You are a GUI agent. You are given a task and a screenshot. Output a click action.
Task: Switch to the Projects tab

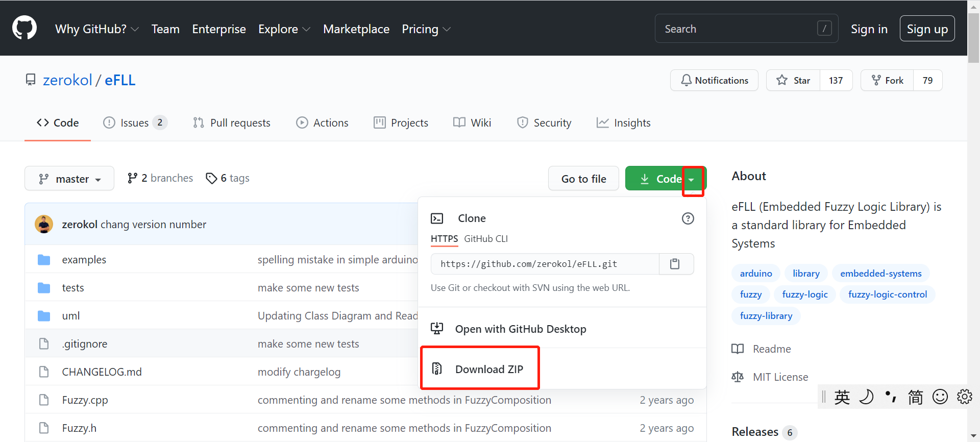(x=401, y=123)
